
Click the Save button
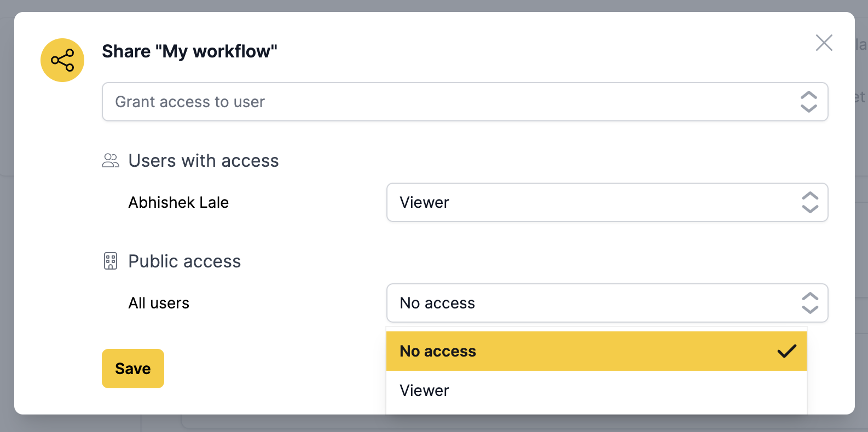pos(133,369)
